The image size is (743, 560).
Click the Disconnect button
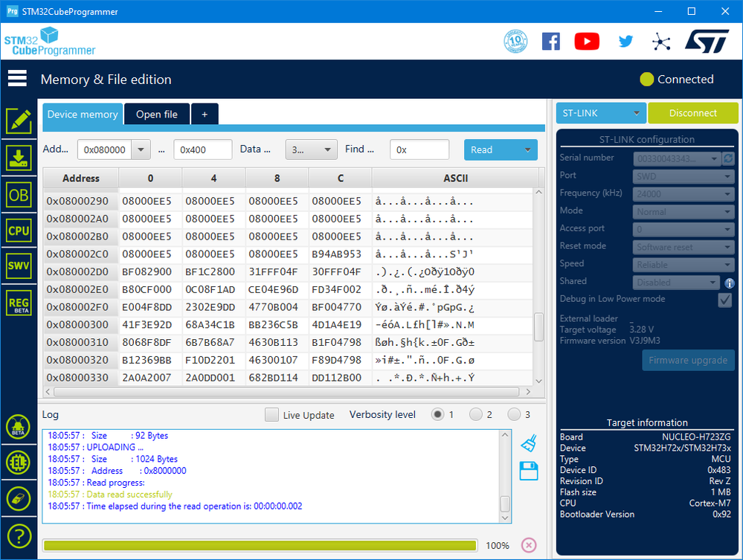pyautogui.click(x=692, y=113)
